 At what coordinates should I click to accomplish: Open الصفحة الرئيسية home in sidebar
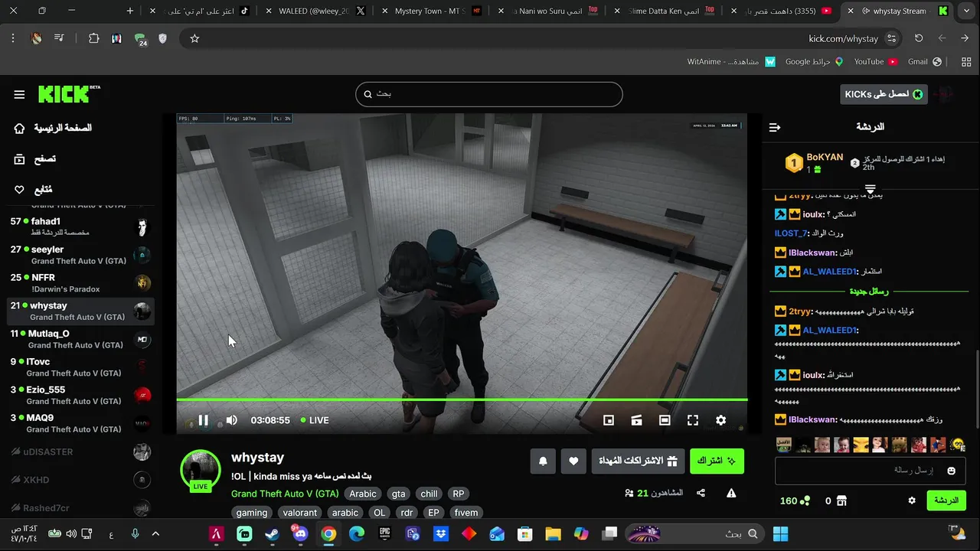click(x=53, y=128)
